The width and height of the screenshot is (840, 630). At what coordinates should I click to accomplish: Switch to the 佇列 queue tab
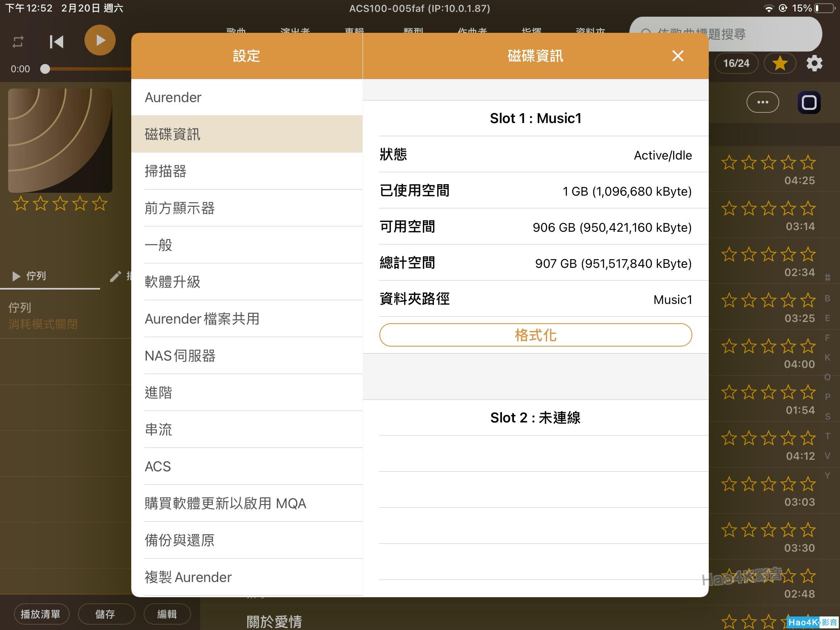tap(30, 276)
